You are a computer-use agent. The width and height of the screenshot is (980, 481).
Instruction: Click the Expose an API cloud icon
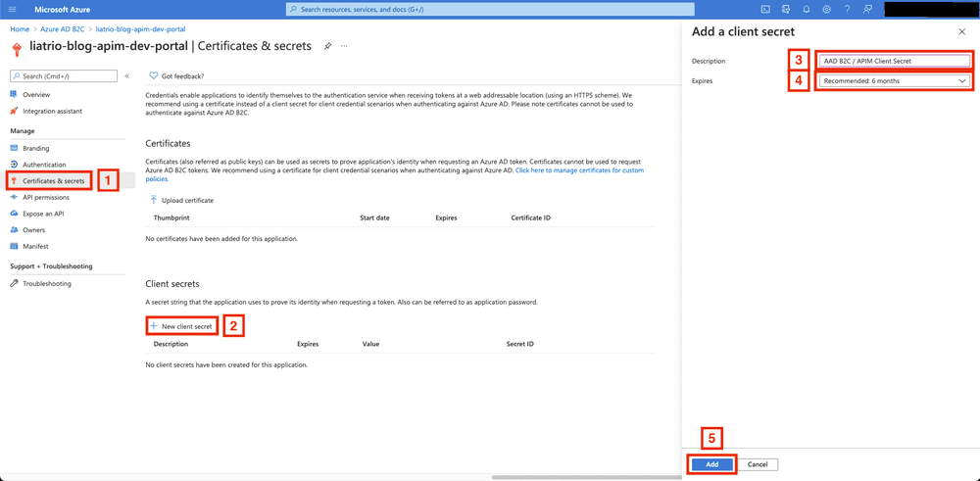pyautogui.click(x=14, y=213)
